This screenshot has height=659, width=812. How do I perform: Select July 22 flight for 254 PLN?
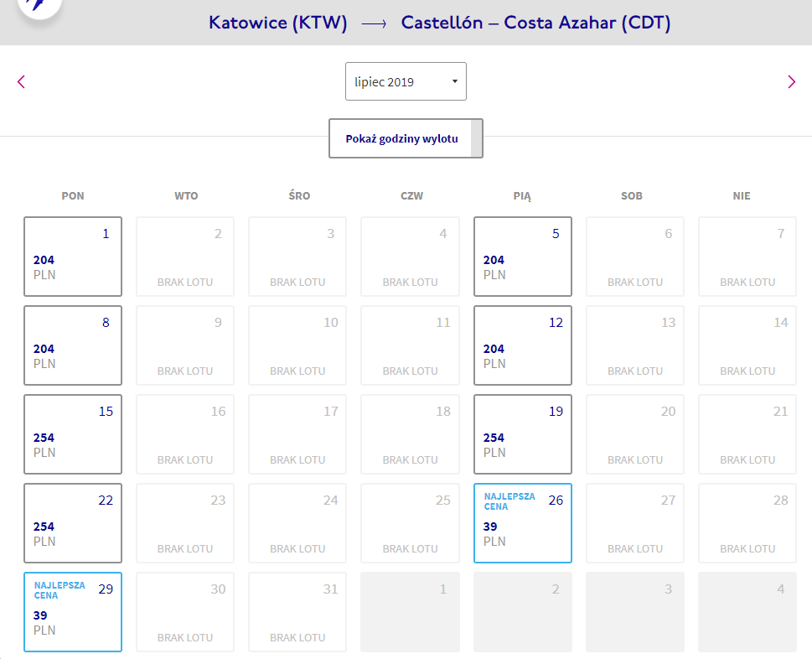[x=73, y=523]
